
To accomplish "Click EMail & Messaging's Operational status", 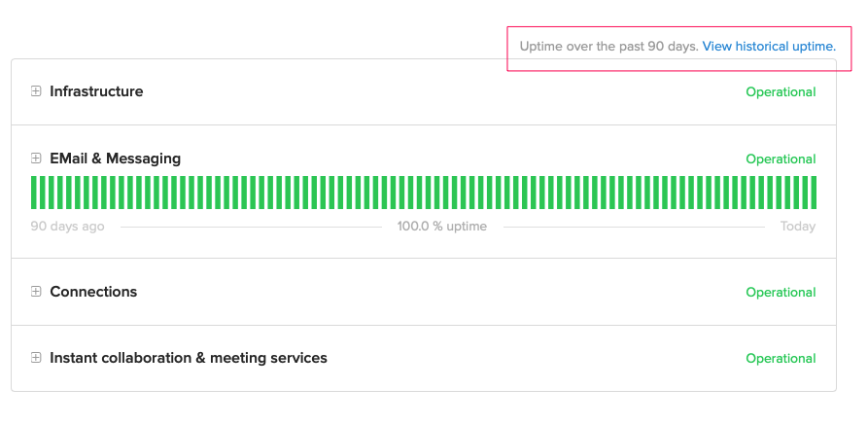I will pos(781,159).
